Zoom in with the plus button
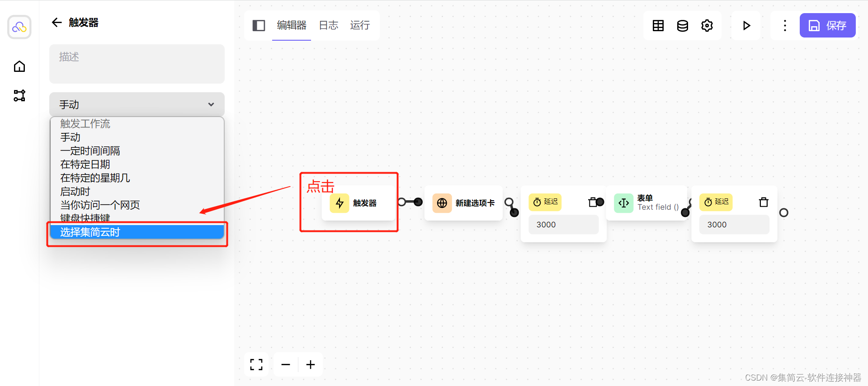The image size is (868, 386). pyautogui.click(x=311, y=364)
